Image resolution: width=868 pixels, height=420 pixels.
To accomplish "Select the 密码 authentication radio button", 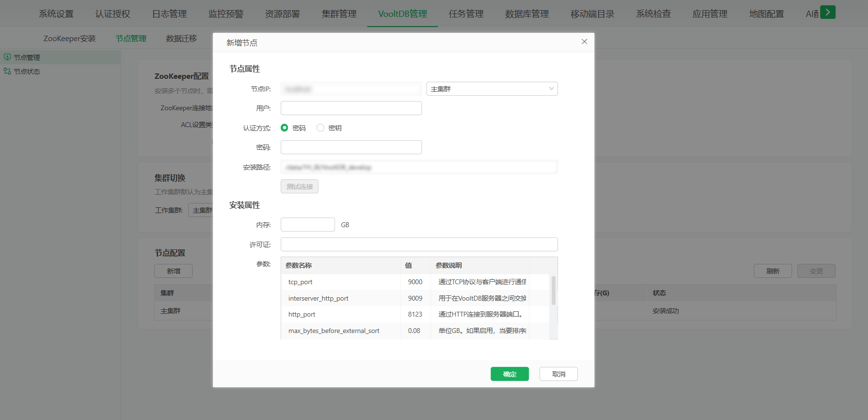I will tap(284, 128).
